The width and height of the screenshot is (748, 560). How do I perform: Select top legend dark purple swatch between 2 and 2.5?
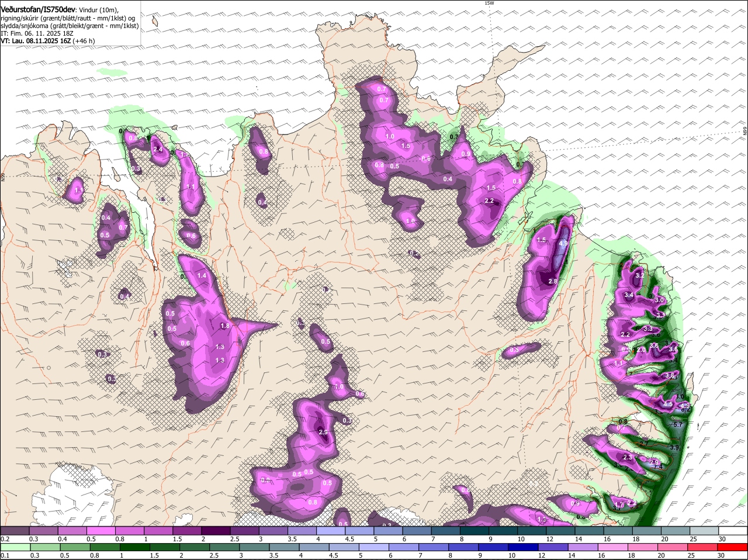click(x=217, y=531)
